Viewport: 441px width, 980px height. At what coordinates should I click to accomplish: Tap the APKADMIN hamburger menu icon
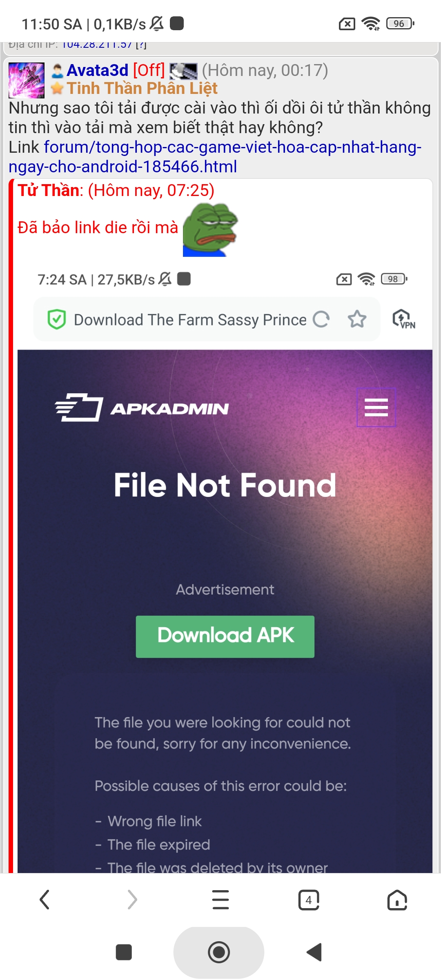click(x=376, y=407)
